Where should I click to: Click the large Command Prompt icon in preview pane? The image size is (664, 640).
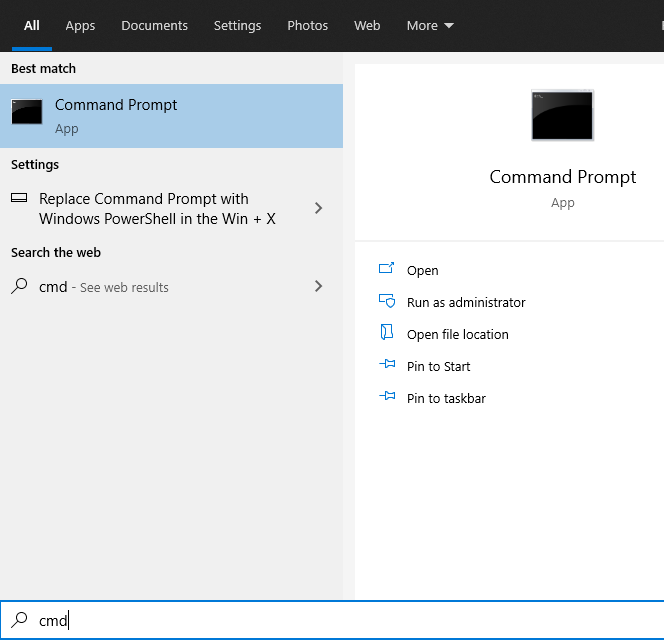[x=562, y=115]
